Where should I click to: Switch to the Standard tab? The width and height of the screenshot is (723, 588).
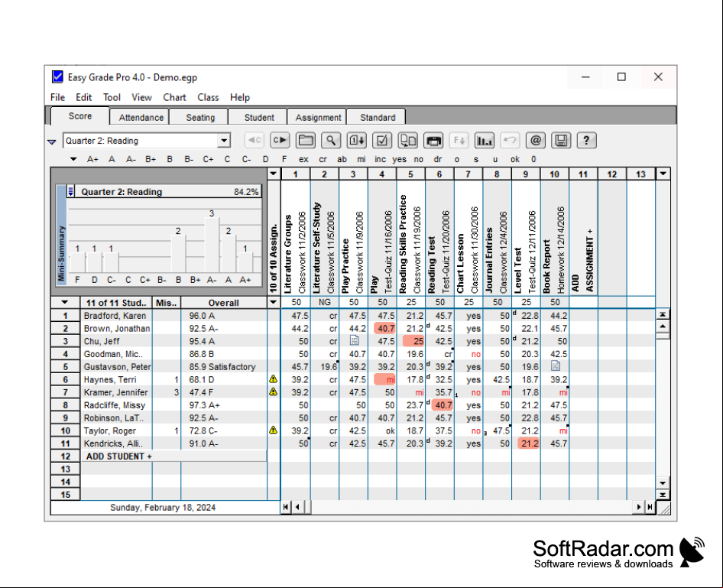(x=378, y=117)
